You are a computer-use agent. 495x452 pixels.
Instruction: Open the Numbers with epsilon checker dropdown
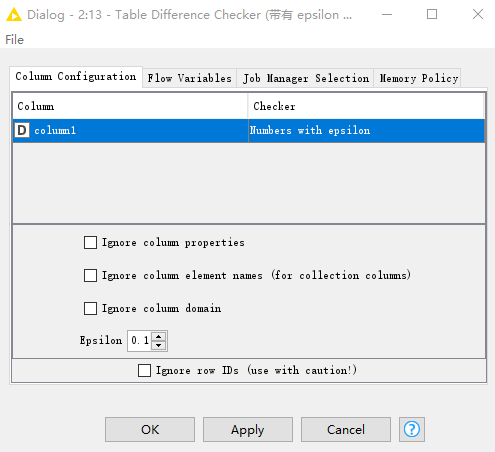[366, 131]
